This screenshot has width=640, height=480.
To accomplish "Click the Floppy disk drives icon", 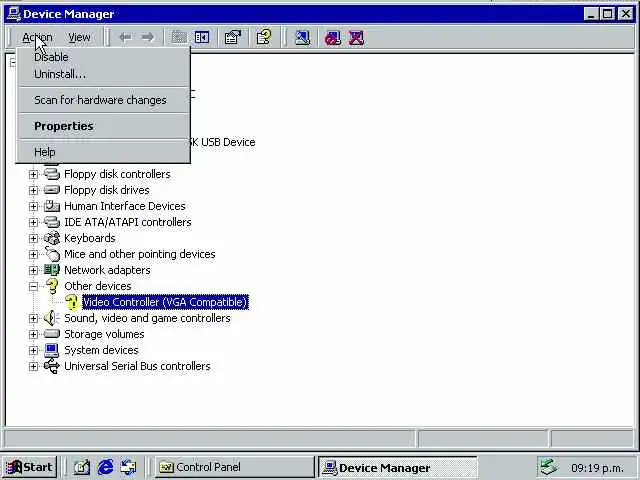I will (x=52, y=190).
